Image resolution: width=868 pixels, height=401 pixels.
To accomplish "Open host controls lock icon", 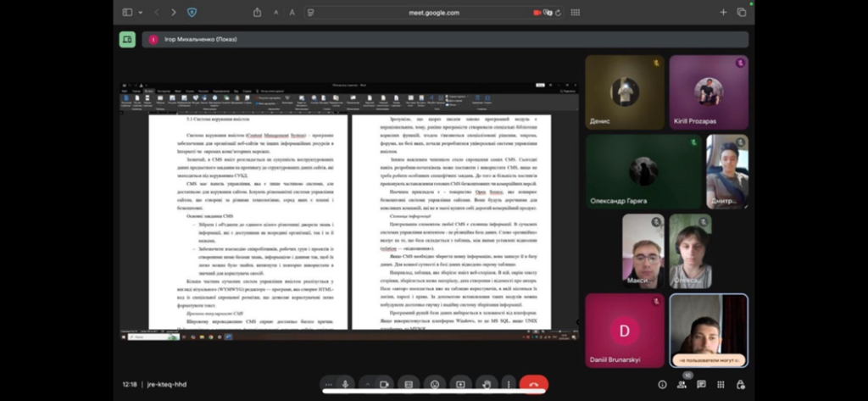I will coord(741,384).
